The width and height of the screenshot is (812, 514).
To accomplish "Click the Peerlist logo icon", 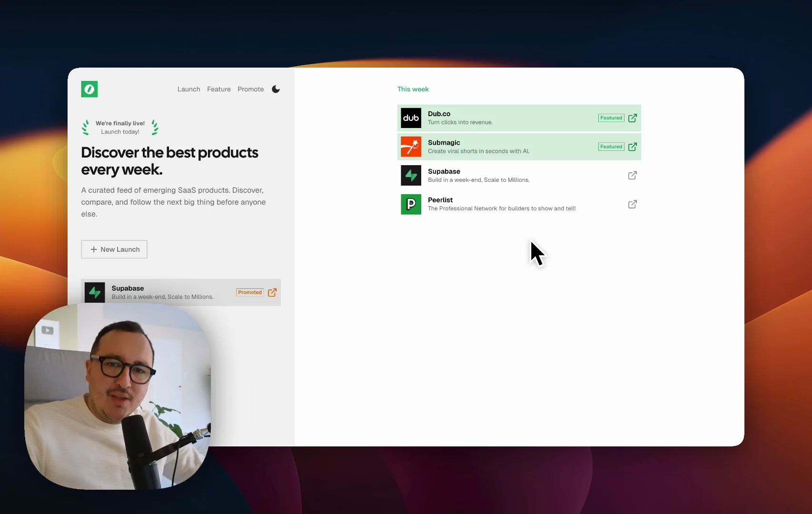I will (411, 204).
